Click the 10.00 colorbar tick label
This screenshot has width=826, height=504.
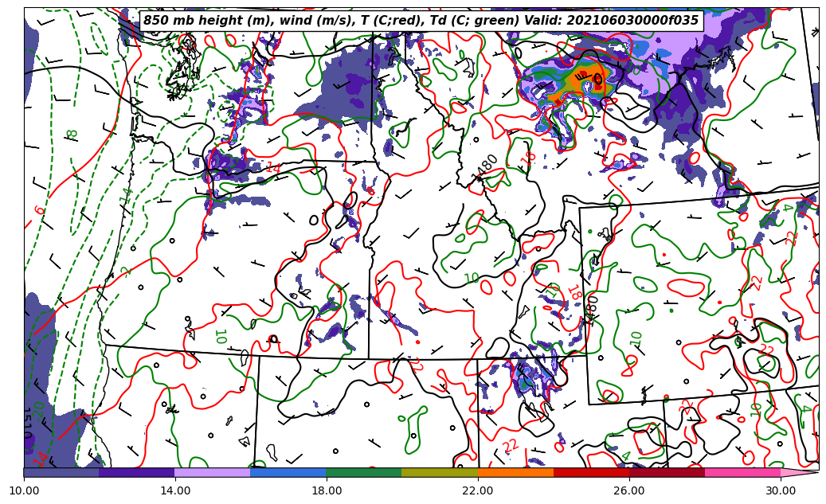24,491
